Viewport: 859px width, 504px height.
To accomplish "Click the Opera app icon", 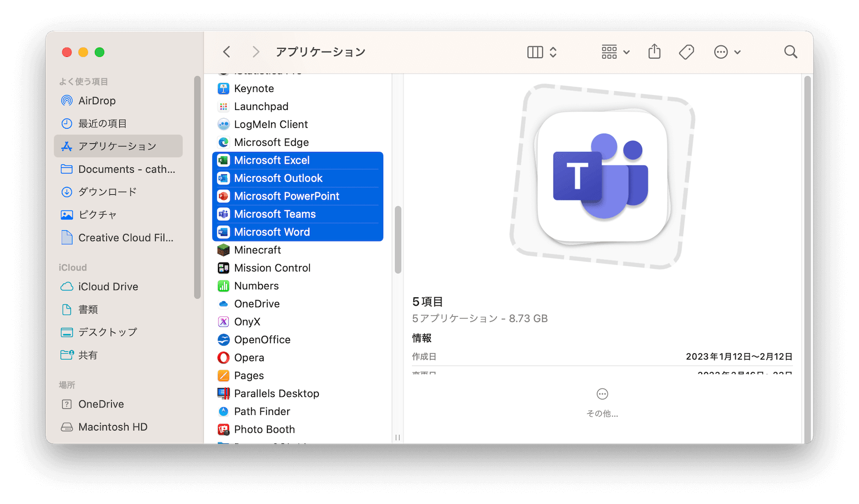I will point(223,358).
